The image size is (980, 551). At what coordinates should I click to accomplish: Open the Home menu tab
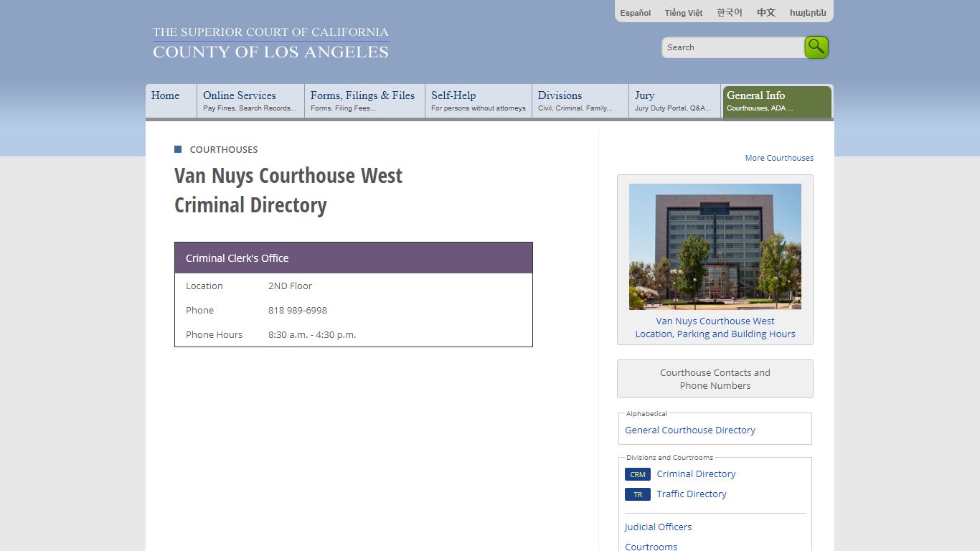click(171, 101)
